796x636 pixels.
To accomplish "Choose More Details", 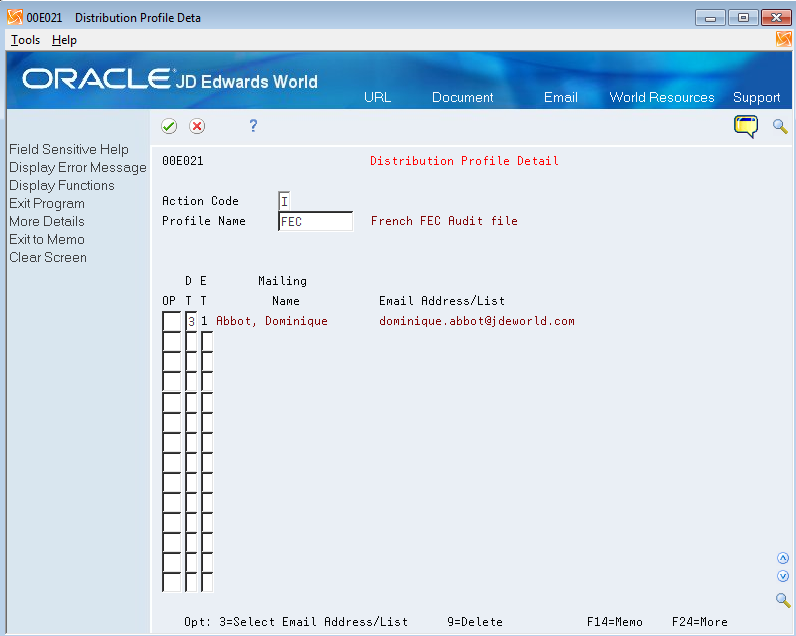I will (x=47, y=221).
